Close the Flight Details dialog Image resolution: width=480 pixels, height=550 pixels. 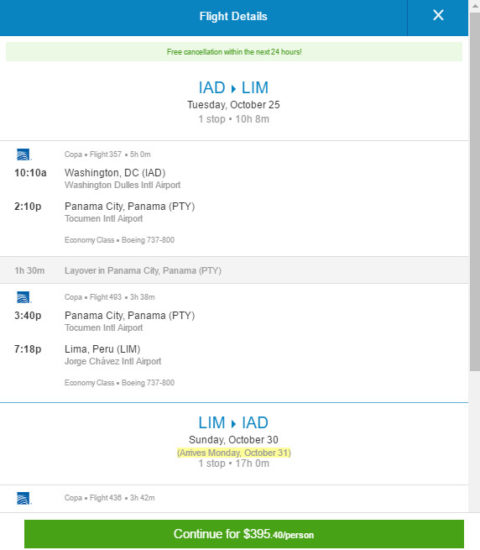(x=438, y=15)
